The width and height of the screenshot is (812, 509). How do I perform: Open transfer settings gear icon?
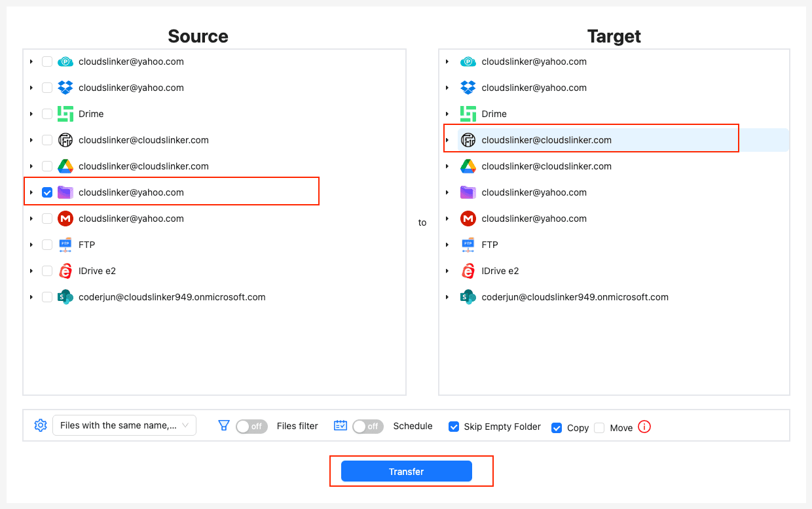pyautogui.click(x=41, y=425)
